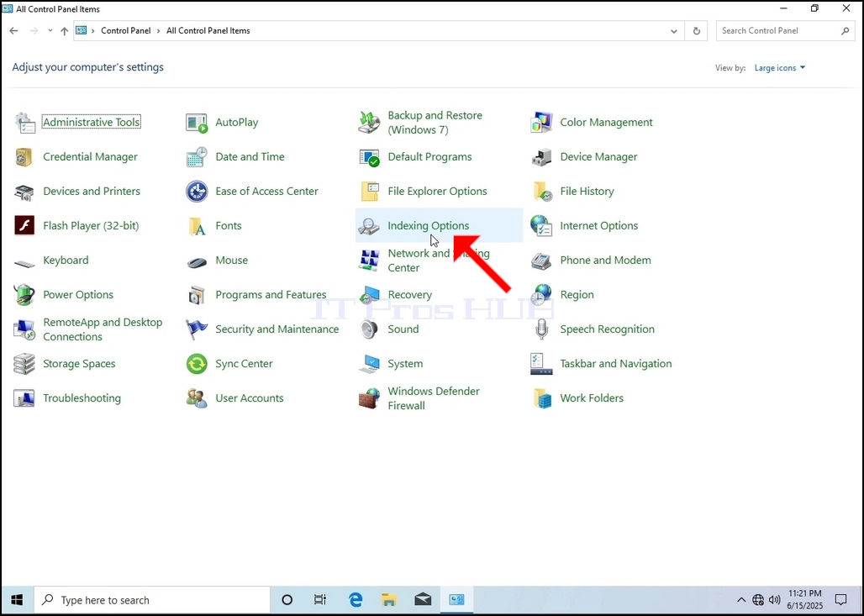Show hidden tray icons chevron
The width and height of the screenshot is (864, 616).
pos(741,600)
